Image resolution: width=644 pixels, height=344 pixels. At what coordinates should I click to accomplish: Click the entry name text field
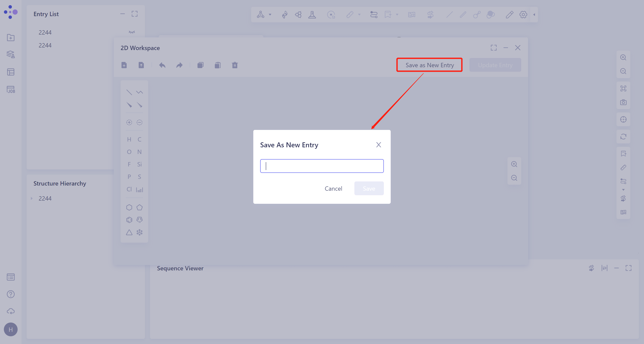[322, 166]
